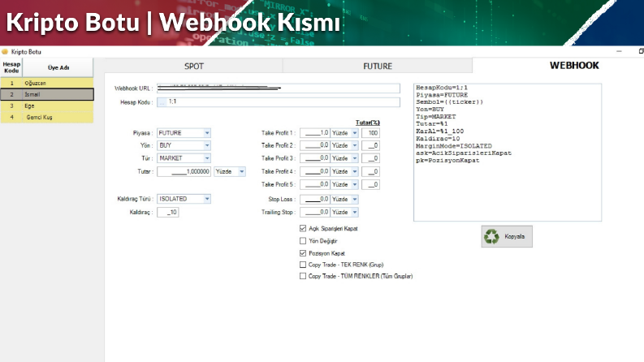Click the Tutar(%) column label
Screen dimensions: 644x362
click(x=368, y=123)
